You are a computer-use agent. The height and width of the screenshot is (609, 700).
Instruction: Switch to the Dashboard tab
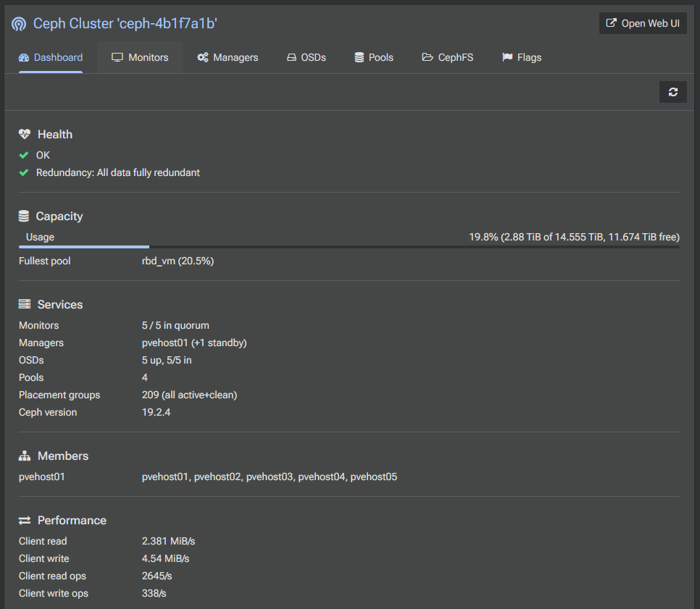[x=51, y=57]
